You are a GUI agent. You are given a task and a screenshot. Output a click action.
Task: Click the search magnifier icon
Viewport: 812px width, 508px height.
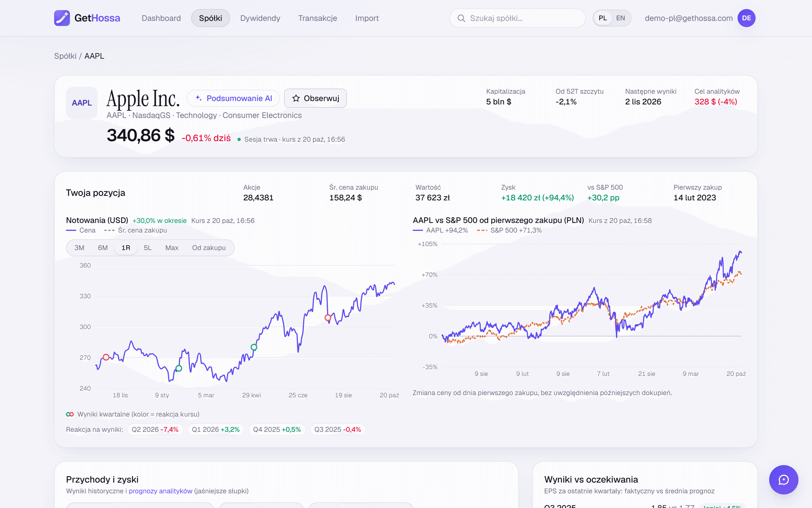point(461,18)
